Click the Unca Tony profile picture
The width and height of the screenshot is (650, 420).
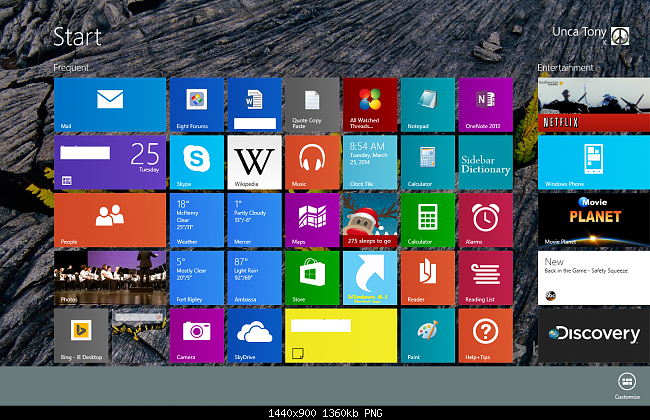pos(620,36)
